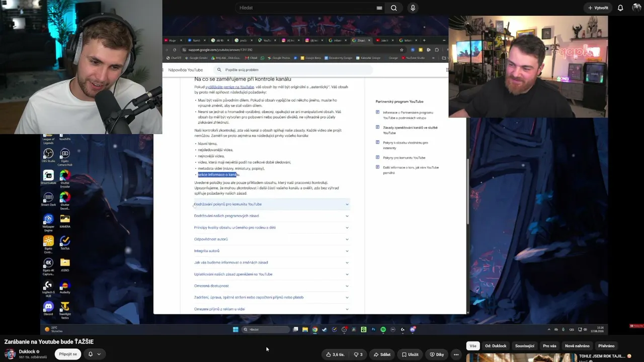
Task: Open Audacity desktop shortcut
Action: [x=65, y=287]
